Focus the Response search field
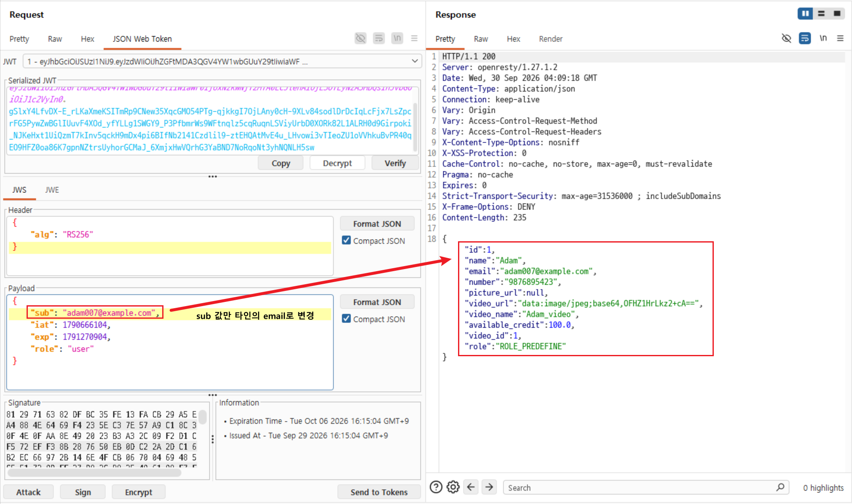The image size is (852, 504). [646, 487]
